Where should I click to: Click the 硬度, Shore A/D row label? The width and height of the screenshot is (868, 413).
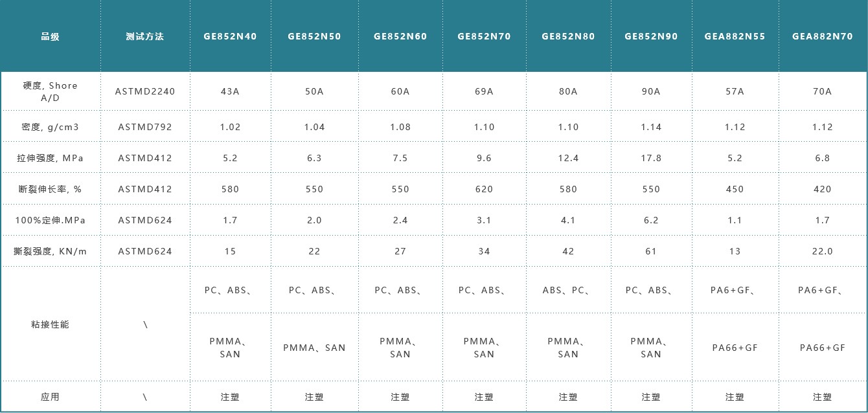(x=50, y=91)
